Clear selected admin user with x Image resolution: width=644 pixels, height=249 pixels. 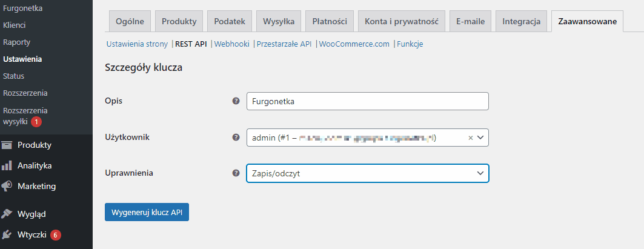tap(470, 138)
